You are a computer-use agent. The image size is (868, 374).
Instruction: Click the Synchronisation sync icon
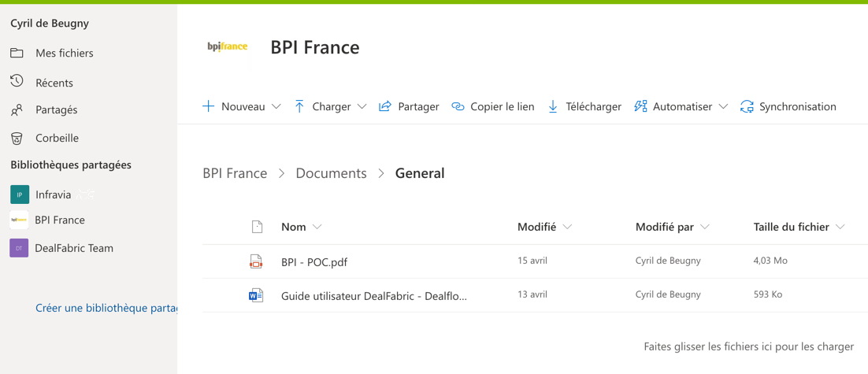747,107
